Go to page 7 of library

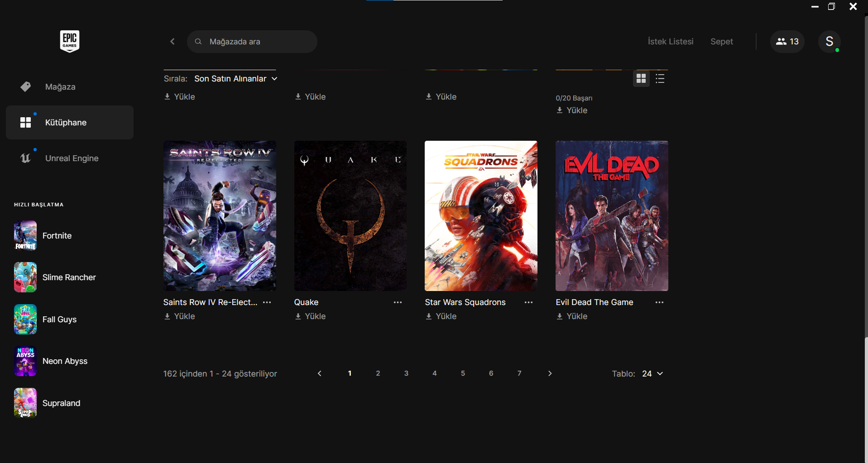coord(519,373)
